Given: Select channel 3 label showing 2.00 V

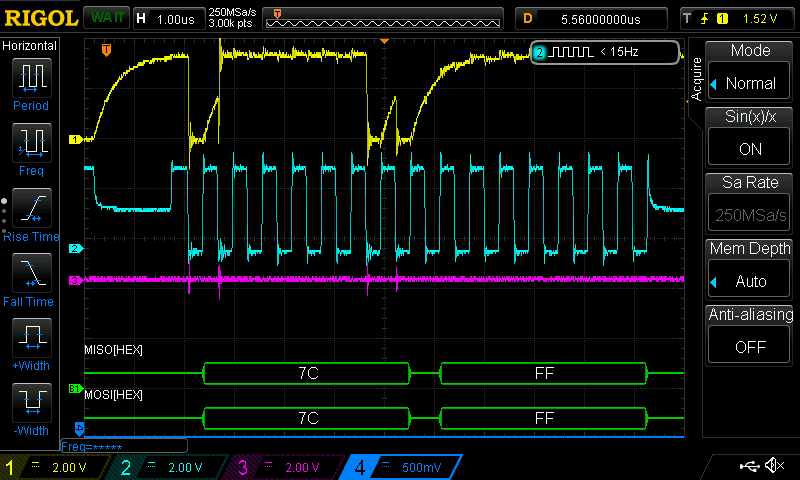Looking at the screenshot, I should pyautogui.click(x=287, y=467).
